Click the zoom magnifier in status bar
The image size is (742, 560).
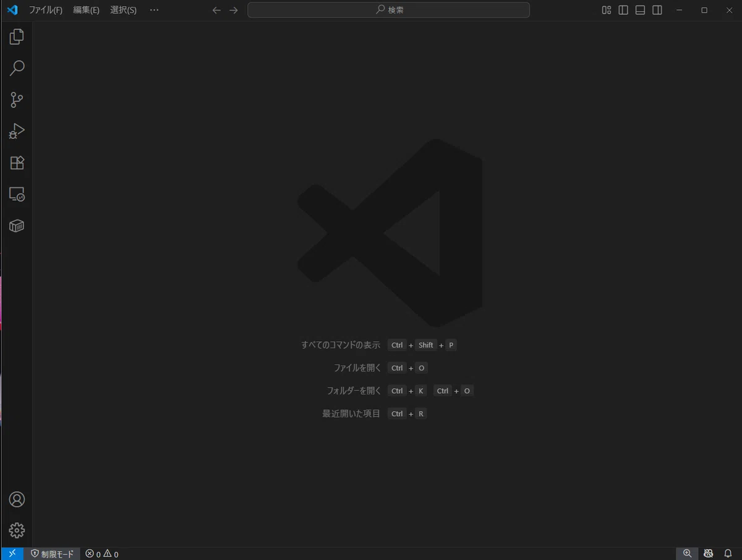[x=687, y=553]
